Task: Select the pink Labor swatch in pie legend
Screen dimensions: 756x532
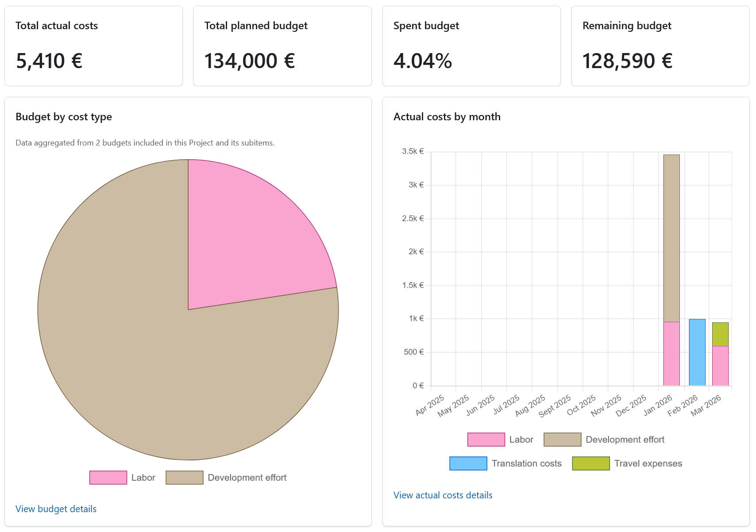Action: pyautogui.click(x=108, y=478)
